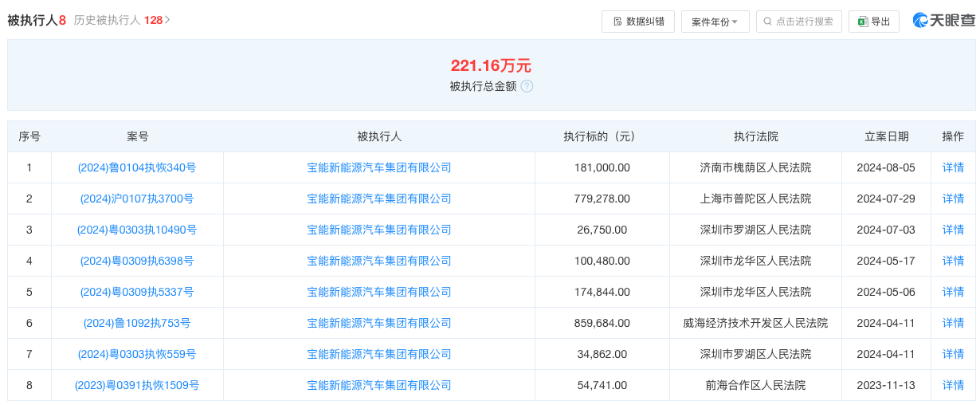Click court 前海合作区人民法院
The width and height of the screenshot is (980, 405).
756,385
